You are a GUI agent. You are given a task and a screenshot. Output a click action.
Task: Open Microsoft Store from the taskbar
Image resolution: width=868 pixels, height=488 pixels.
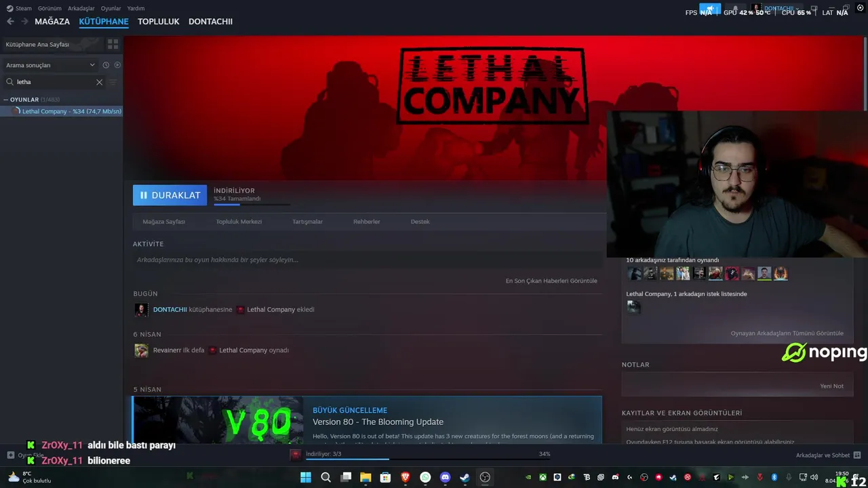(x=385, y=477)
